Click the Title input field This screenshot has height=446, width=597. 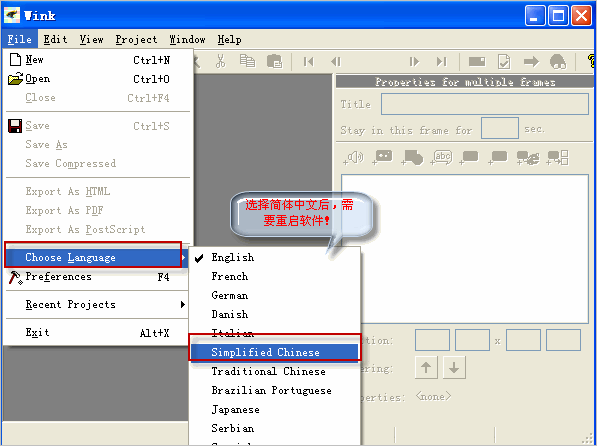pyautogui.click(x=485, y=104)
